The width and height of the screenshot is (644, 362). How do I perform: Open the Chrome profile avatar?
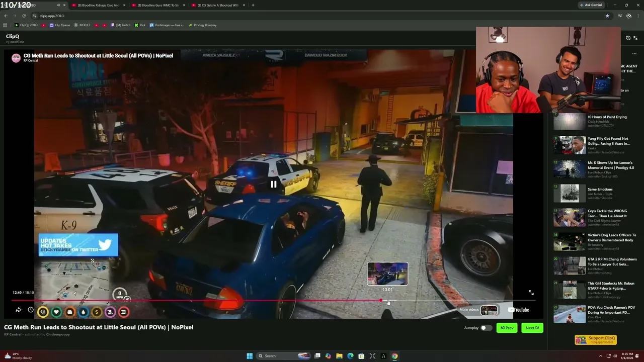click(629, 16)
